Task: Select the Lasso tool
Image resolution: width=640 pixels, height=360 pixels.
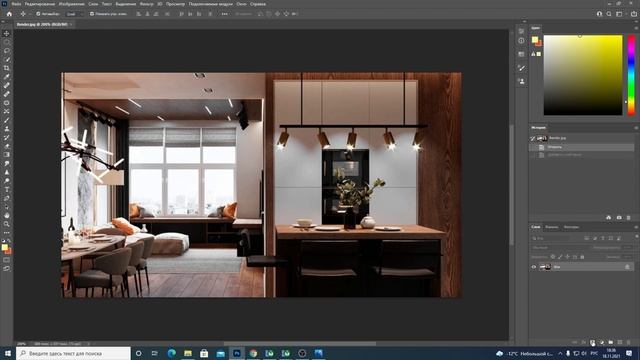Action: coord(7,51)
